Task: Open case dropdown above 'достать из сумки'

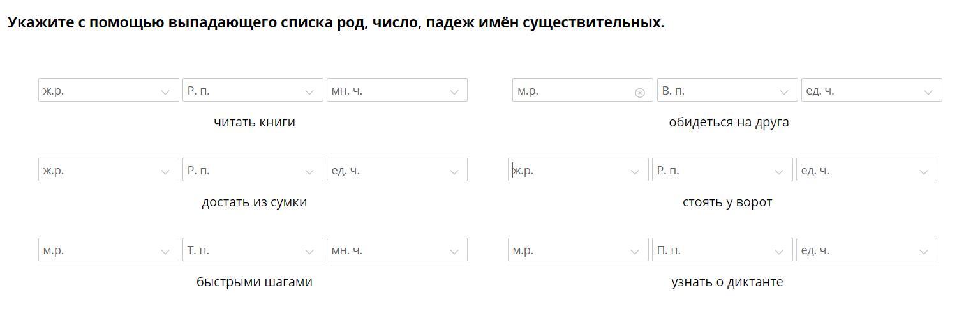Action: (253, 170)
